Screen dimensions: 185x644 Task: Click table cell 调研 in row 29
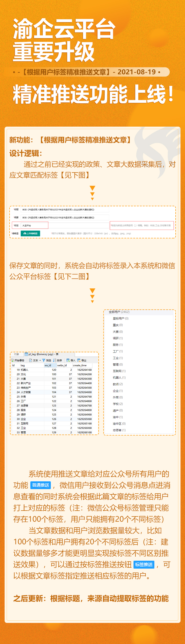23,414
